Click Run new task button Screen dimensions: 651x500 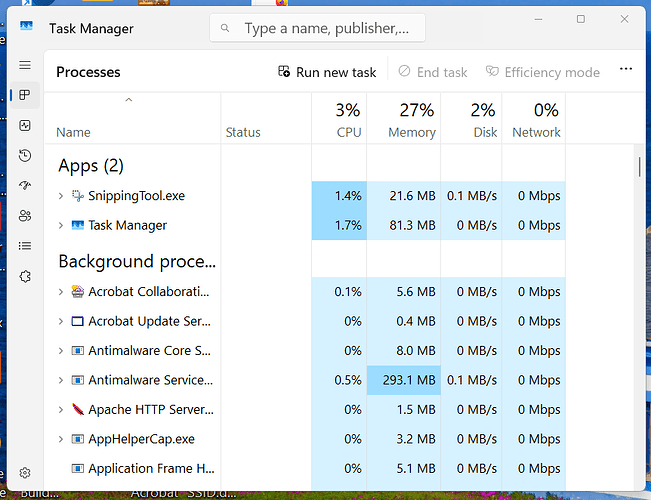pos(327,72)
